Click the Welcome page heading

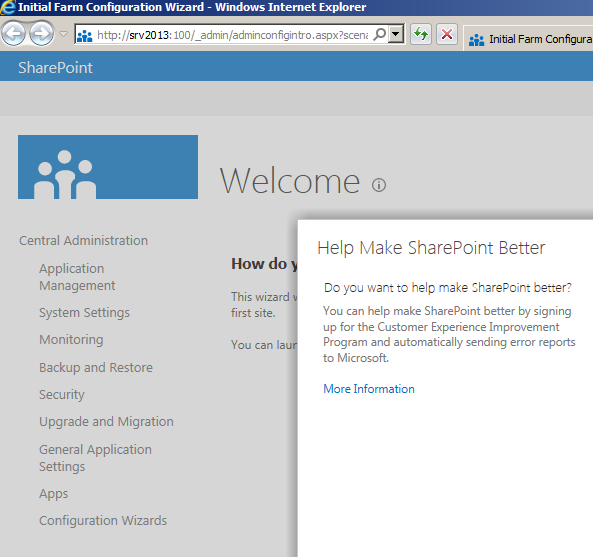[290, 182]
